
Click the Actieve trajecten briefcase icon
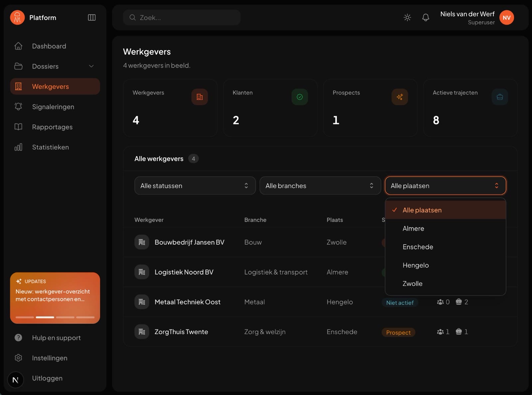(500, 97)
